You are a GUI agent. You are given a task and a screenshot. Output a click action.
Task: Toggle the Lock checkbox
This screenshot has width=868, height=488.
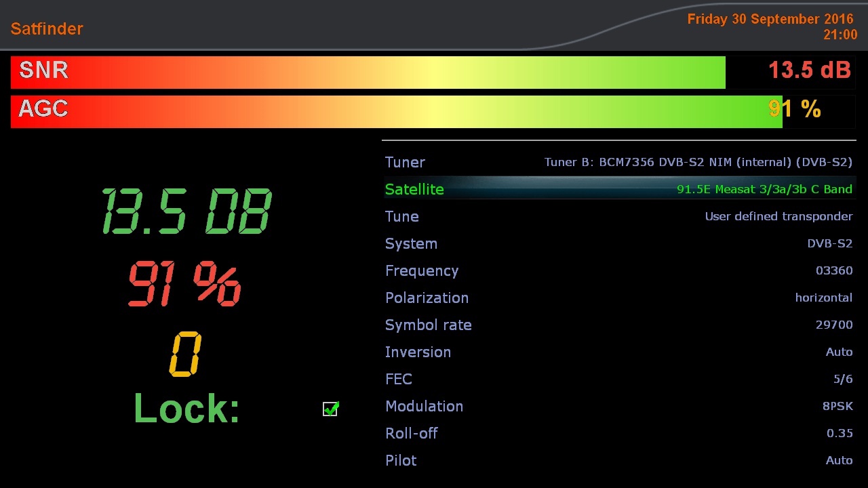[330, 409]
